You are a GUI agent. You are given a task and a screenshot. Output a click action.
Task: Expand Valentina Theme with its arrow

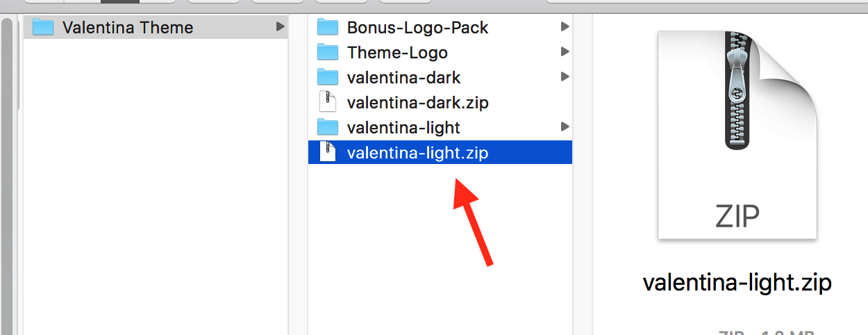tap(280, 27)
